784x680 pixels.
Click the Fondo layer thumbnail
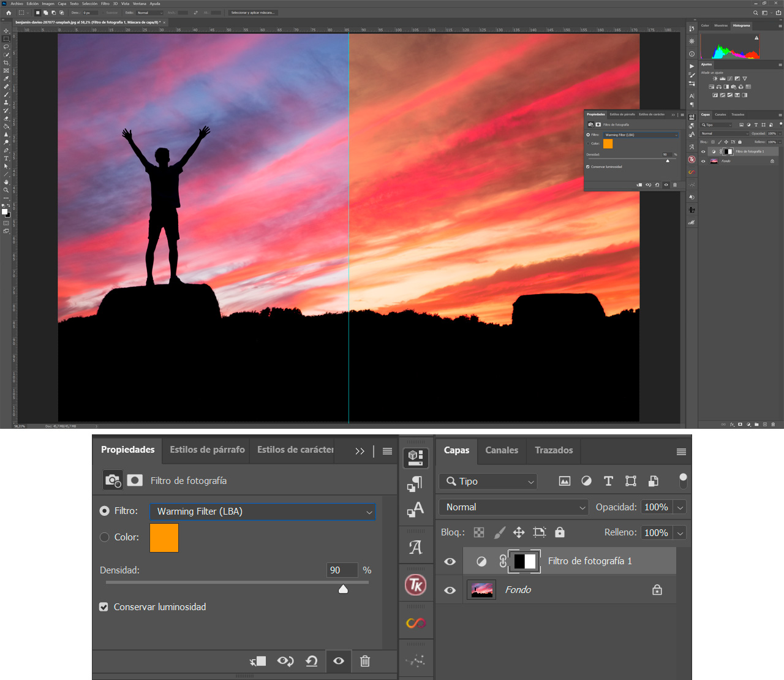click(x=481, y=589)
